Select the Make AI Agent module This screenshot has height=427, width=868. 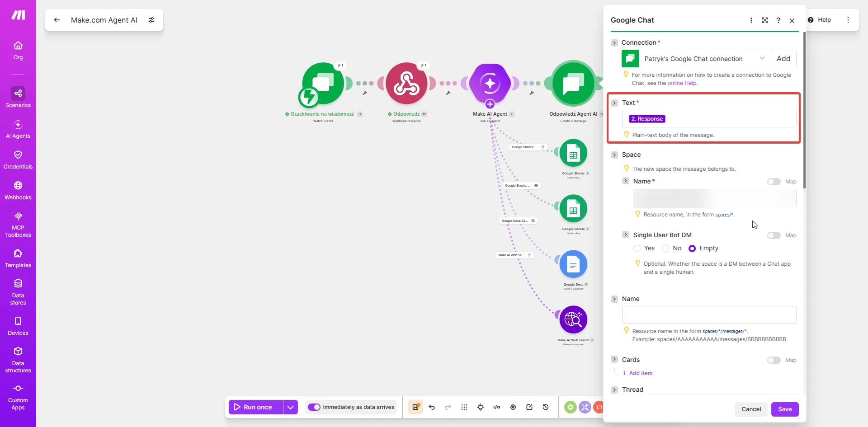(490, 84)
